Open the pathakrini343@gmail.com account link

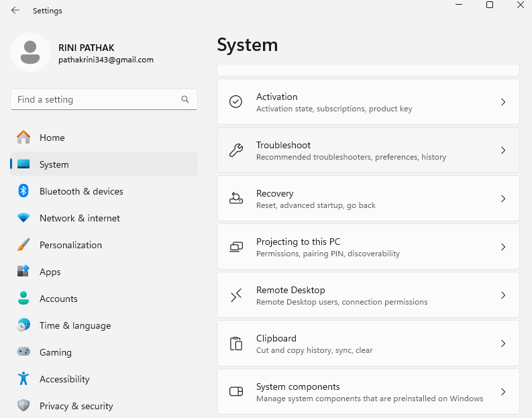[x=106, y=60]
